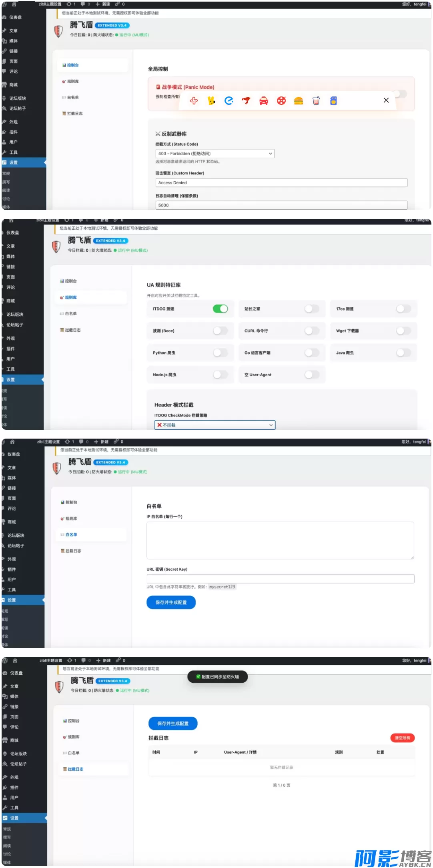Disable the ITDOG 测速 rule toggle
This screenshot has height=868, width=433.
[220, 309]
